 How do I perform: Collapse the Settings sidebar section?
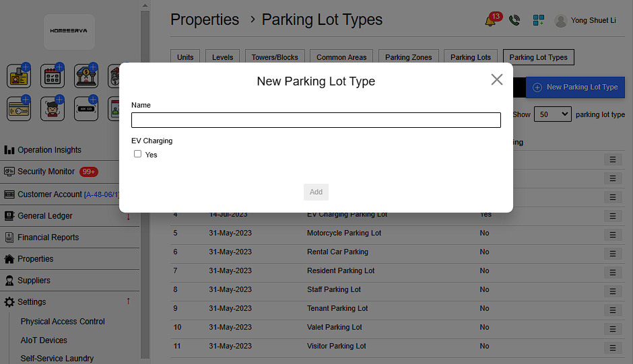click(x=128, y=301)
